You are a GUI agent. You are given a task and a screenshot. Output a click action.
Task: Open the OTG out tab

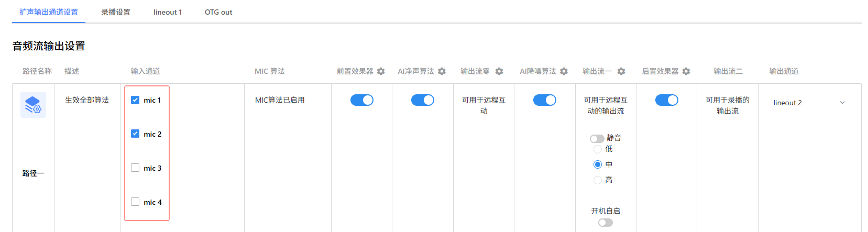(x=218, y=12)
